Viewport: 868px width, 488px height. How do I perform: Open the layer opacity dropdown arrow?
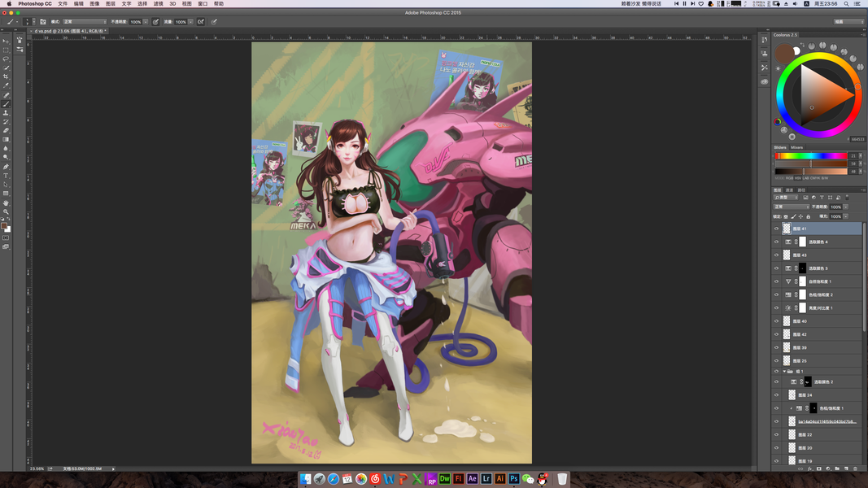(846, 207)
